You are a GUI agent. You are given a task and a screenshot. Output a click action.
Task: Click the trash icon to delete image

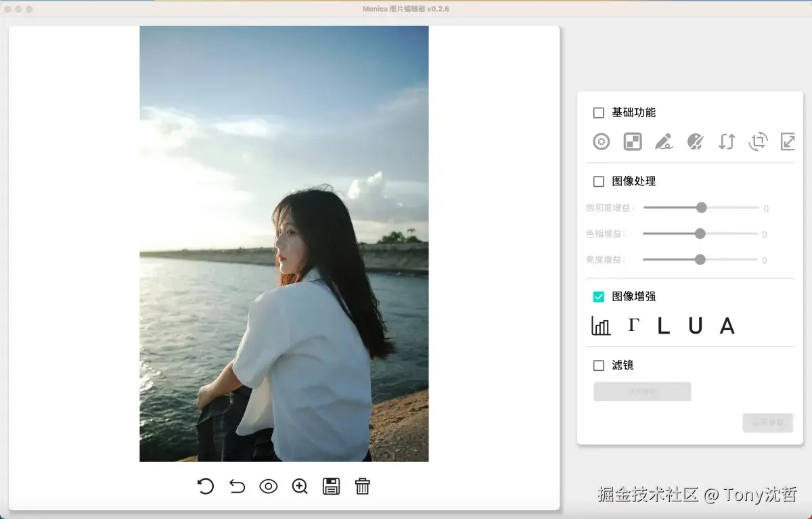[x=362, y=487]
